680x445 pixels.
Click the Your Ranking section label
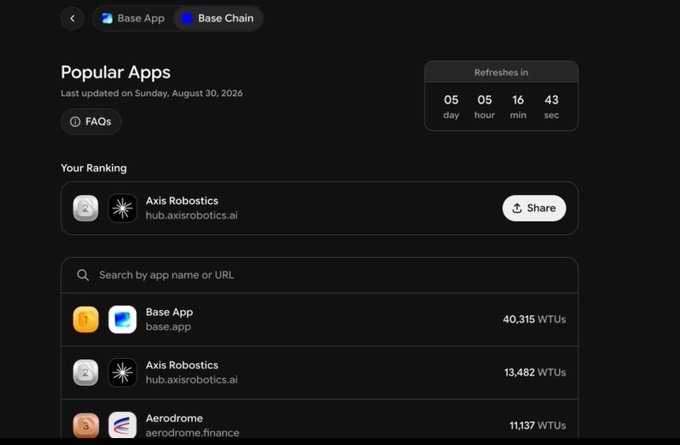(x=94, y=168)
